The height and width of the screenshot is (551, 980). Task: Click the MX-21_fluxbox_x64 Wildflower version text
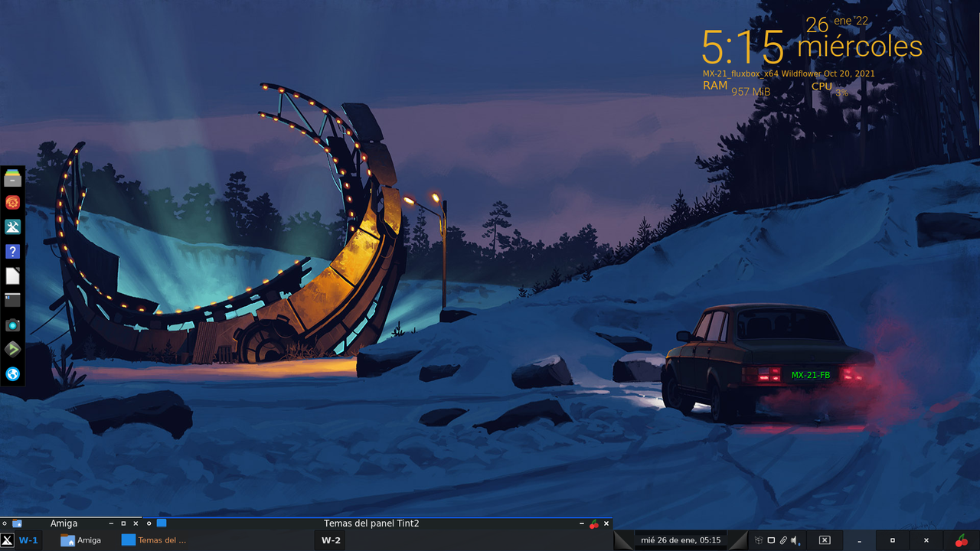click(789, 74)
